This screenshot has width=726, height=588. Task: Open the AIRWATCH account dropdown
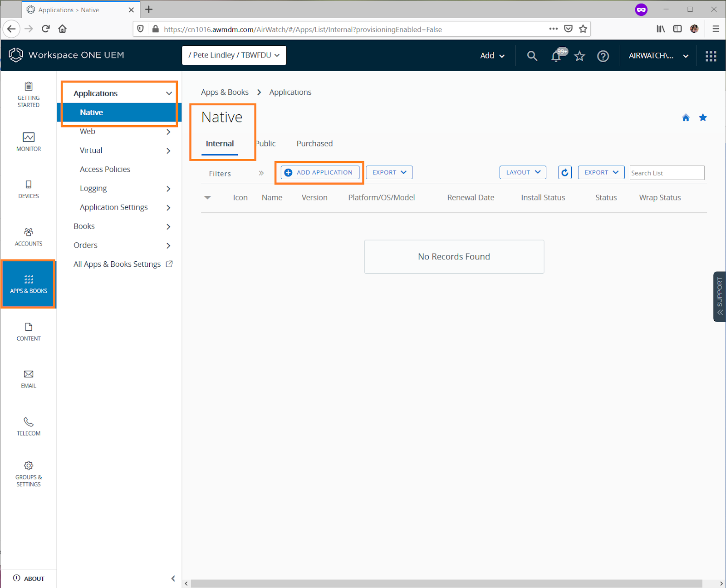click(659, 56)
